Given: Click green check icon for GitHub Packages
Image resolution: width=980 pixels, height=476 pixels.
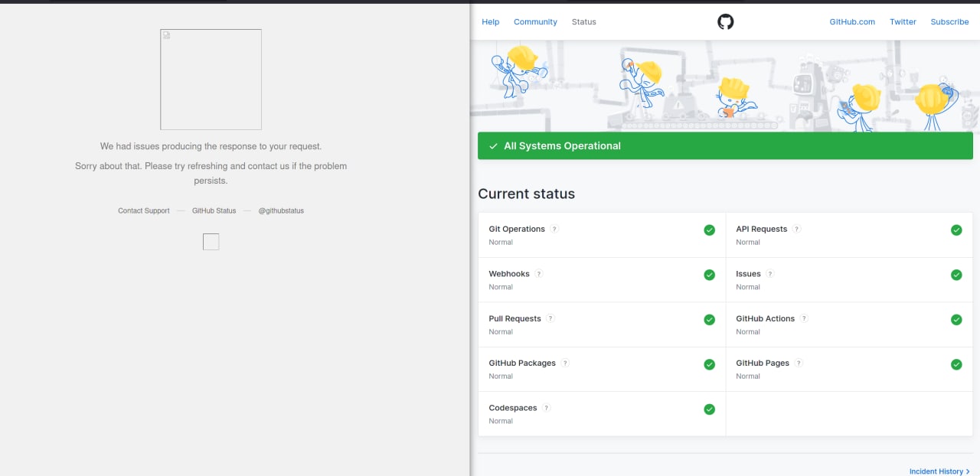Looking at the screenshot, I should [710, 364].
